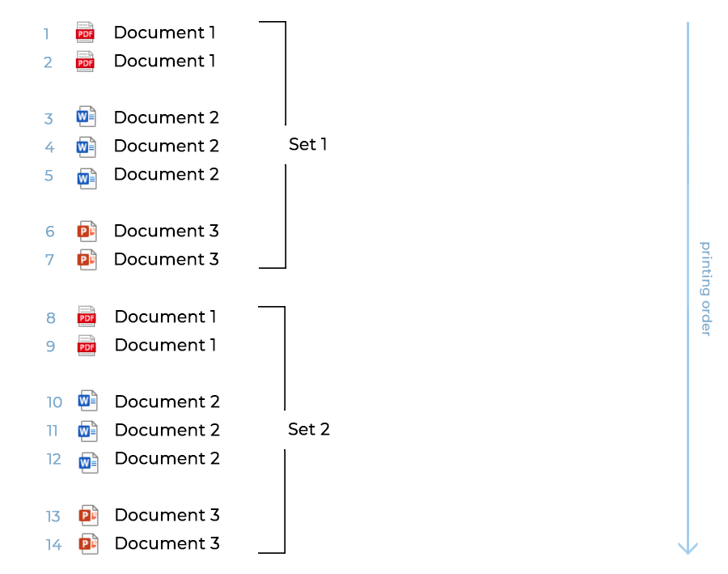Click the PDF icon in row 8

pyautogui.click(x=87, y=317)
